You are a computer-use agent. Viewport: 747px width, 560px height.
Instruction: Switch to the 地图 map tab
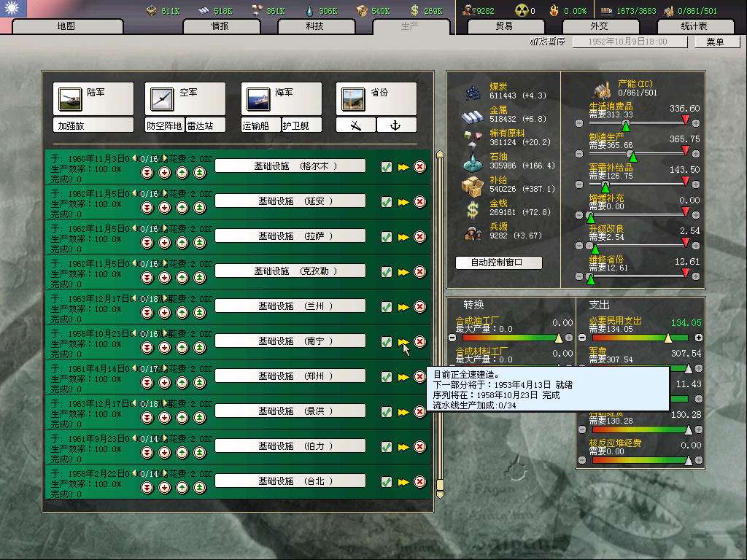66,26
